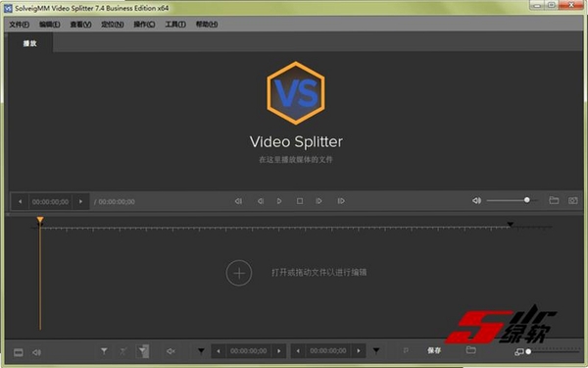
Task: Click the flag icon left of 保存
Action: point(406,350)
